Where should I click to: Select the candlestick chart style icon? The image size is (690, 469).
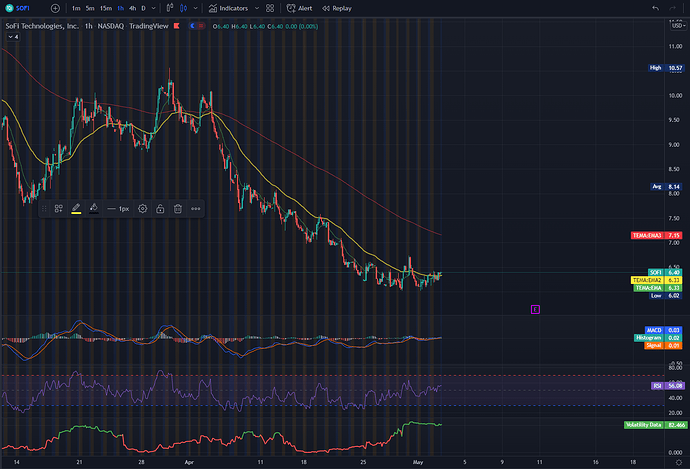[184, 8]
